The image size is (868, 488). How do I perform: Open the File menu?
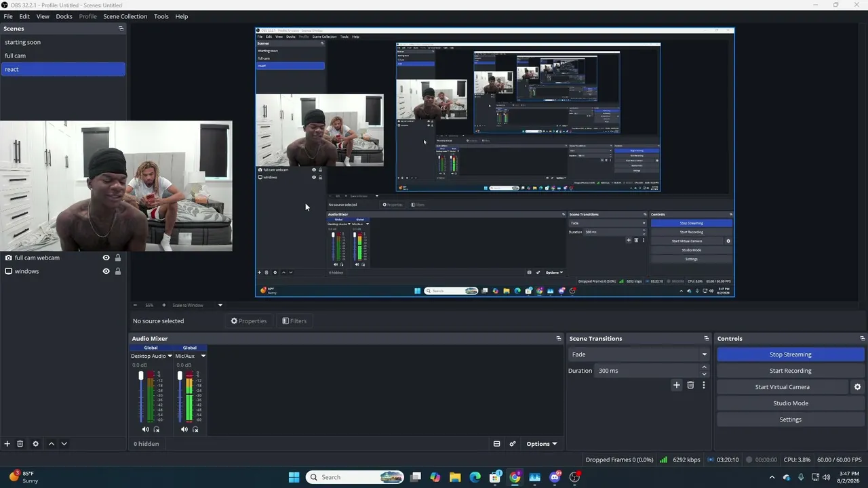[8, 16]
